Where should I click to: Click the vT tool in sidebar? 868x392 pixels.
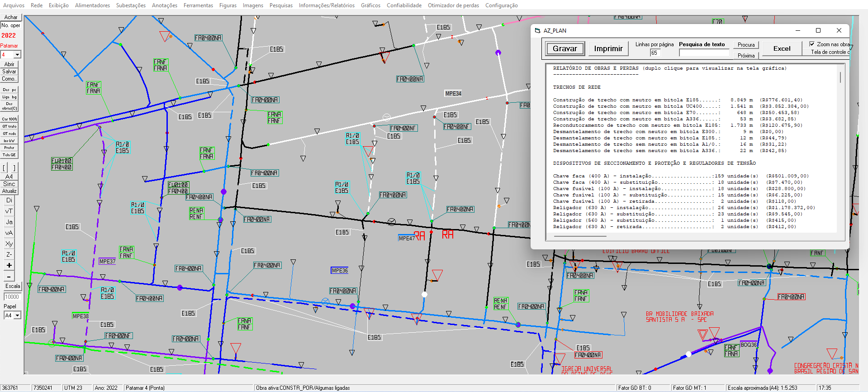[x=9, y=211]
